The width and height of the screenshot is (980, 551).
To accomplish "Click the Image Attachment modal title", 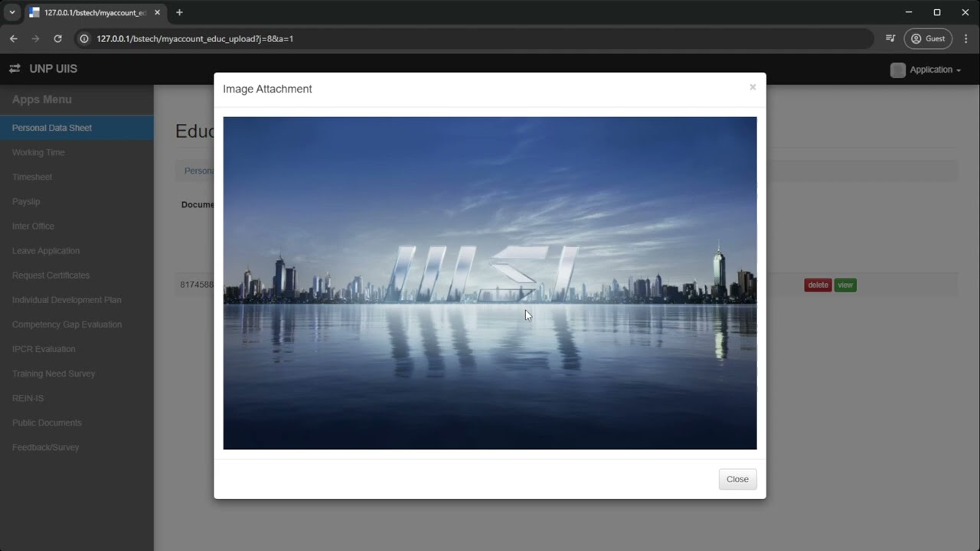I will tap(267, 89).
